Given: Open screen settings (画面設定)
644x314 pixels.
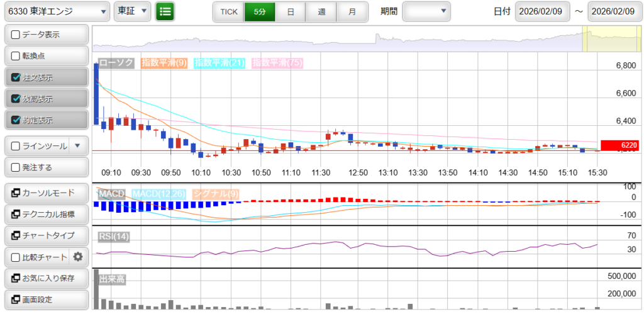Looking at the screenshot, I should (x=45, y=300).
